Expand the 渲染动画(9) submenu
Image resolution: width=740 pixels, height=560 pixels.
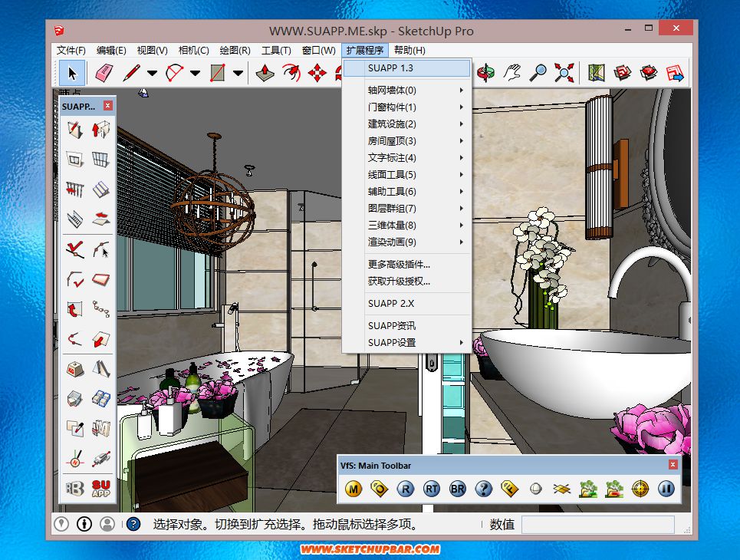[x=407, y=242]
